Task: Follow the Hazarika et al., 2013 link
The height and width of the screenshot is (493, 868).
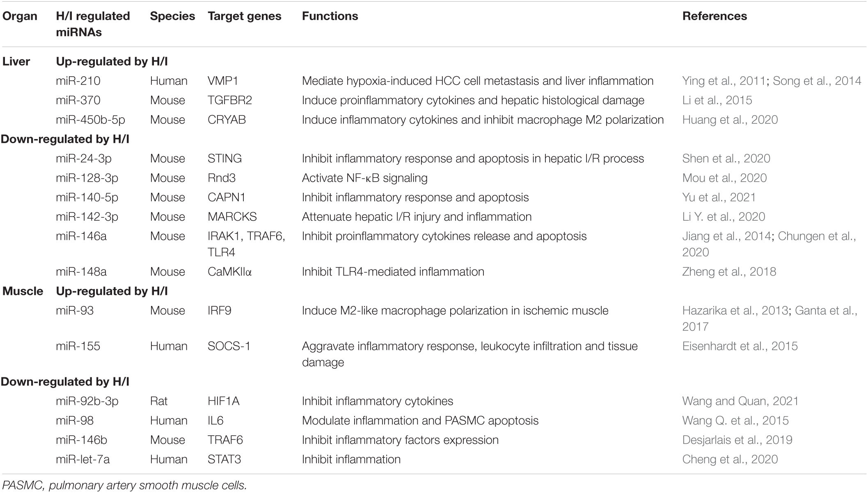Action: click(x=735, y=310)
